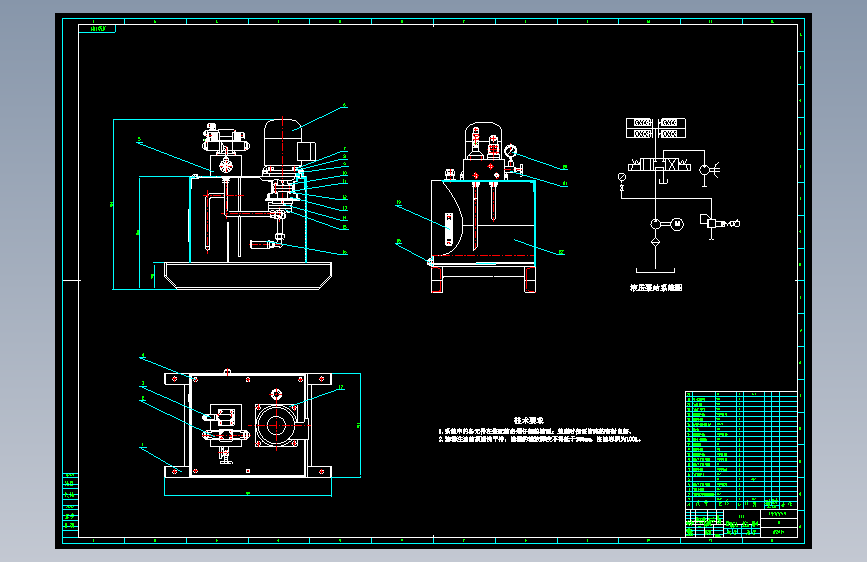
Task: Select the oil level gauge on side view tank
Action: point(449,229)
